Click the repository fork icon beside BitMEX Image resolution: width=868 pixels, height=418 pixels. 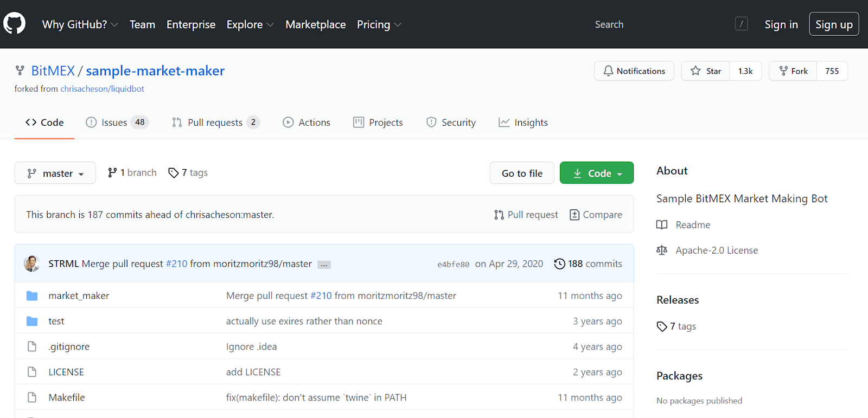[20, 70]
